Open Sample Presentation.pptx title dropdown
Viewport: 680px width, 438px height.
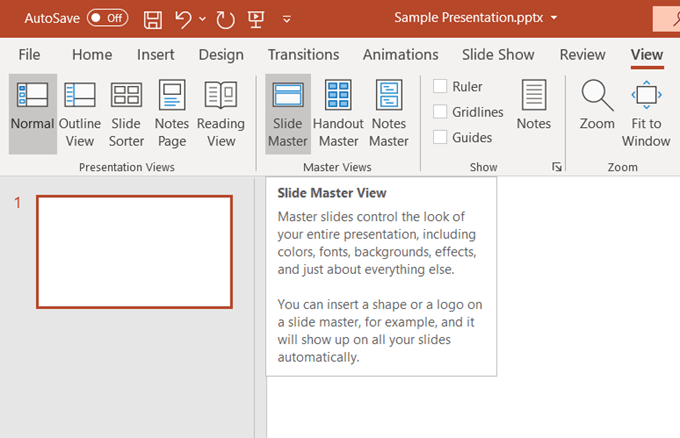(554, 18)
